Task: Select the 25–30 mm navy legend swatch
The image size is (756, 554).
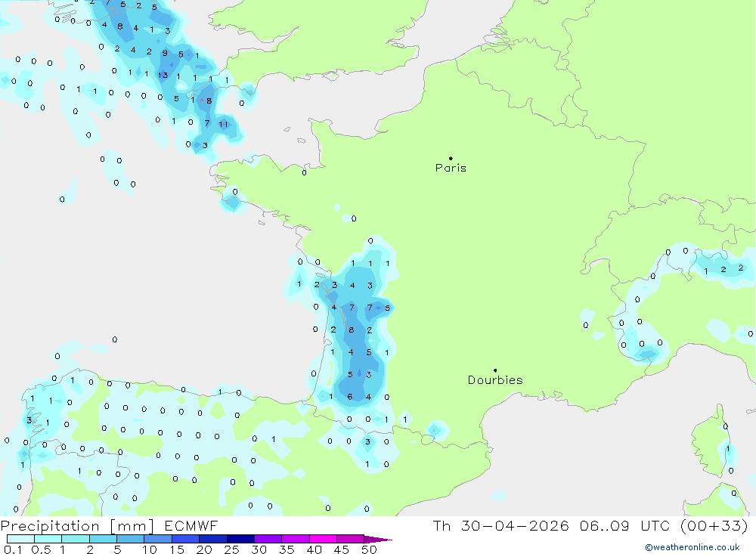Action: point(240,539)
